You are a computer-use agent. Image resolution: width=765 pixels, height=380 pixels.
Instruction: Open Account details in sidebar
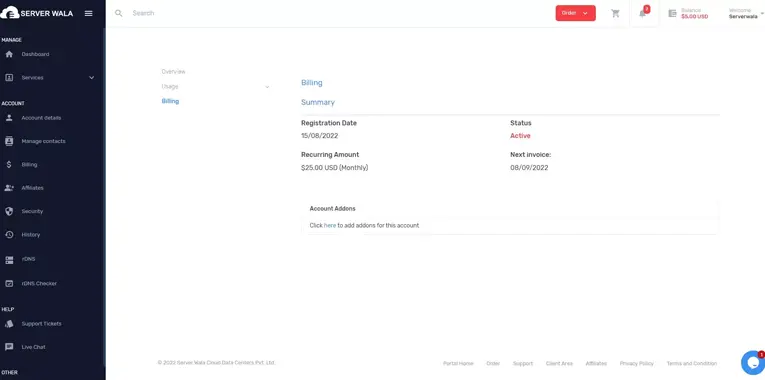41,118
